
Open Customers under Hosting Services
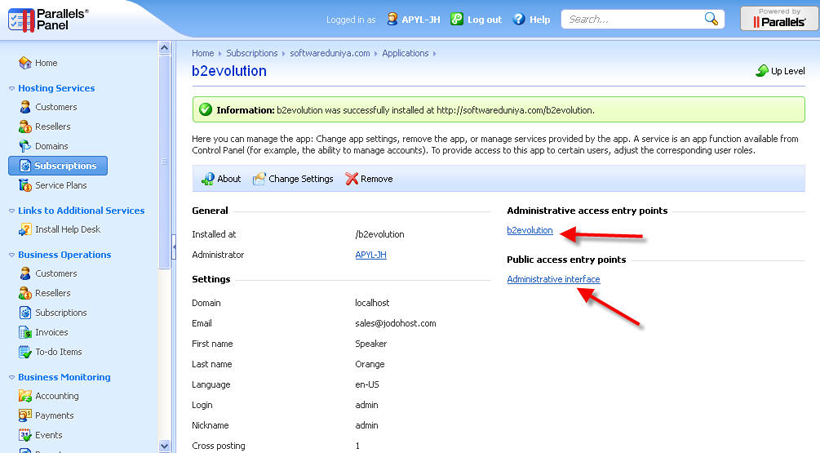pyautogui.click(x=48, y=107)
